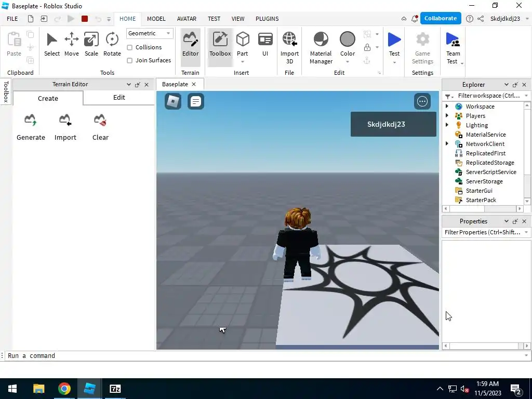Screen dimensions: 532x399
Task: Open the Color dropdown arrow
Action: click(x=348, y=62)
